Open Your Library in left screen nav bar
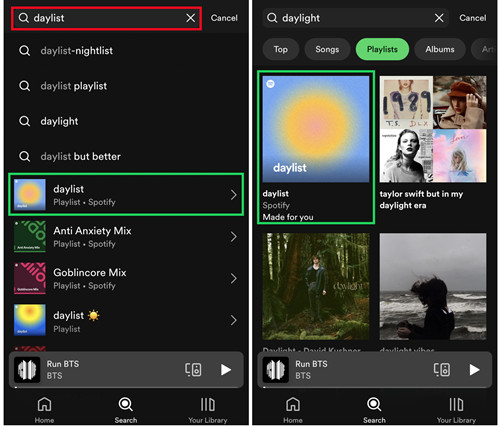Screen dimensions: 500x428 [x=208, y=410]
